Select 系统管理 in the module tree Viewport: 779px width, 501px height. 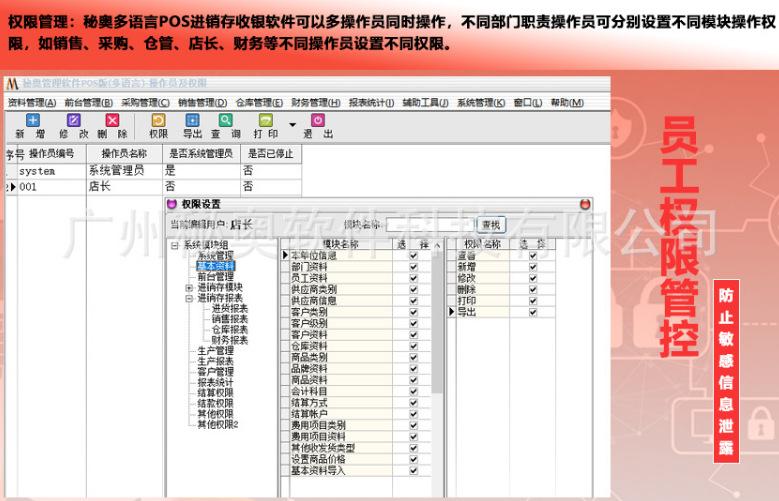click(x=216, y=255)
